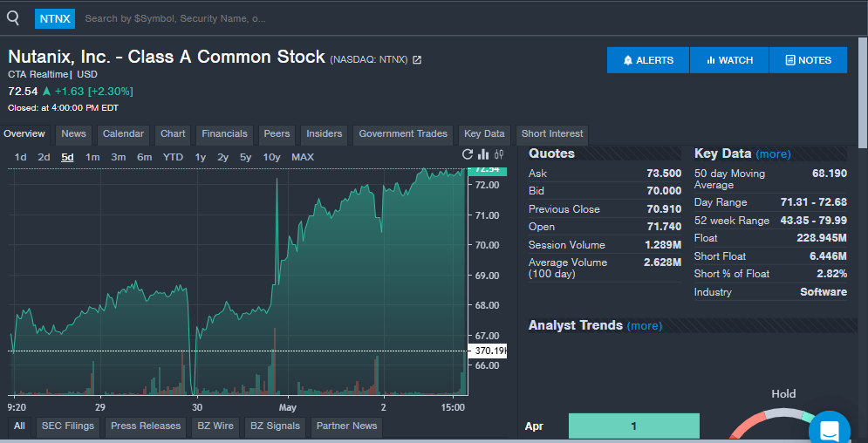This screenshot has height=443, width=868.
Task: Click Short % of Float value 2.82%
Action: [832, 274]
